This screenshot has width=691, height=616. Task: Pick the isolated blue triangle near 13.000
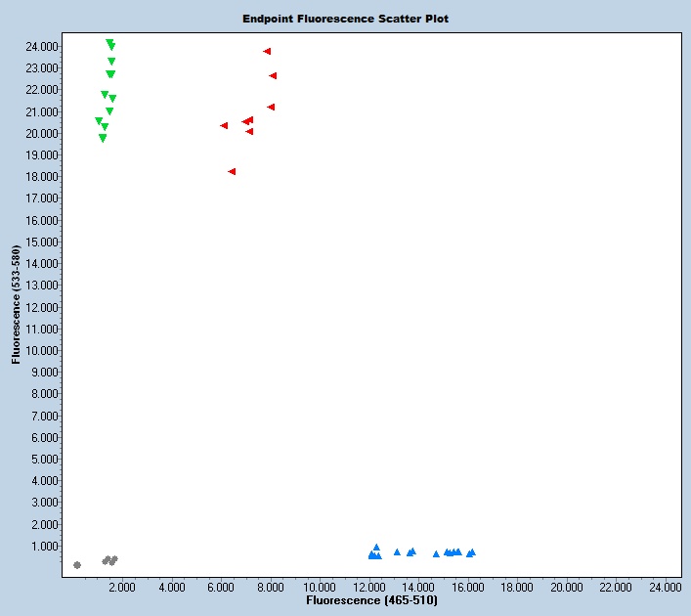tap(397, 552)
